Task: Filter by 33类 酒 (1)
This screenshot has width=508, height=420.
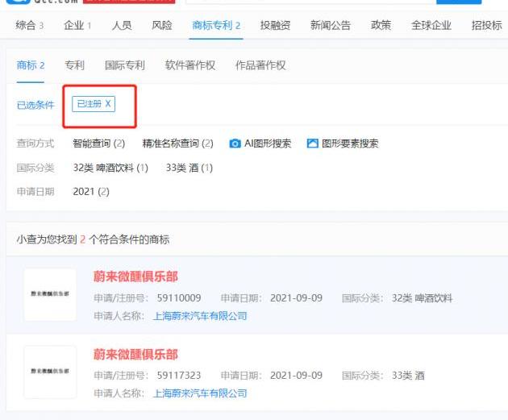Action: pos(189,168)
